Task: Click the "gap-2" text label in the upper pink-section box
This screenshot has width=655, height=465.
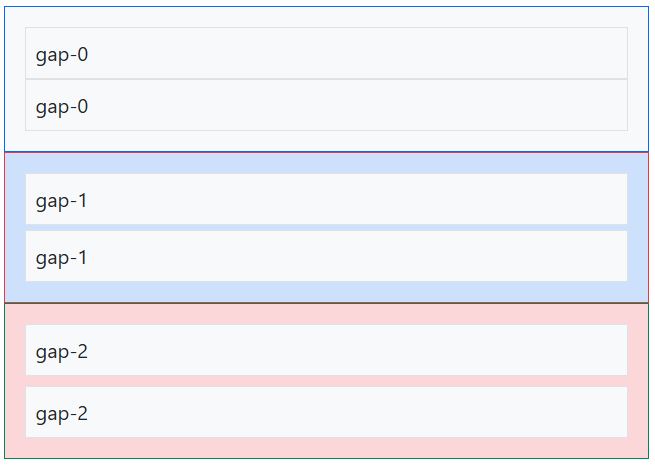Action: tap(62, 352)
